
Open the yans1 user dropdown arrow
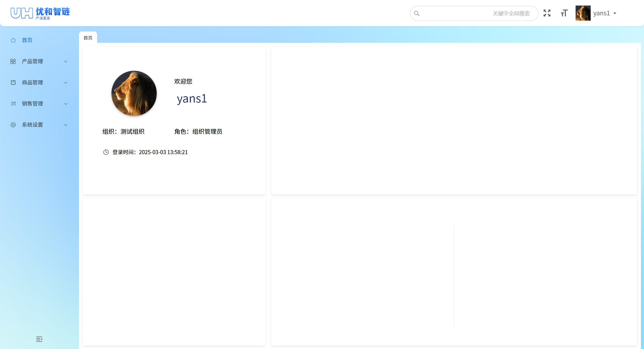[615, 13]
